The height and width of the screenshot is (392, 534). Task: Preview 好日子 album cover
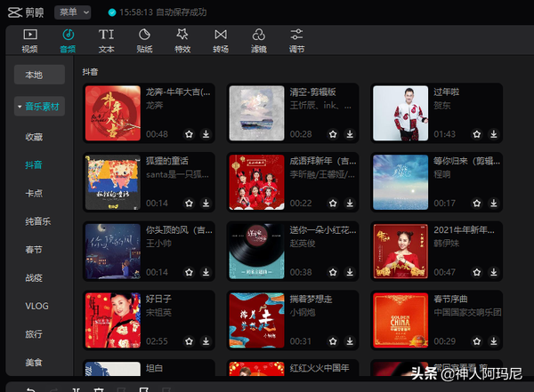(x=113, y=320)
